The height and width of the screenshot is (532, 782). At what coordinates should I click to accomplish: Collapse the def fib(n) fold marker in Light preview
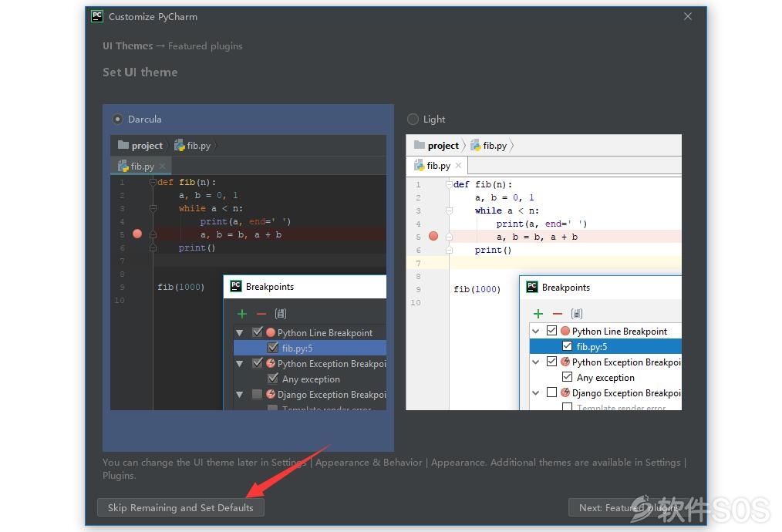449,184
